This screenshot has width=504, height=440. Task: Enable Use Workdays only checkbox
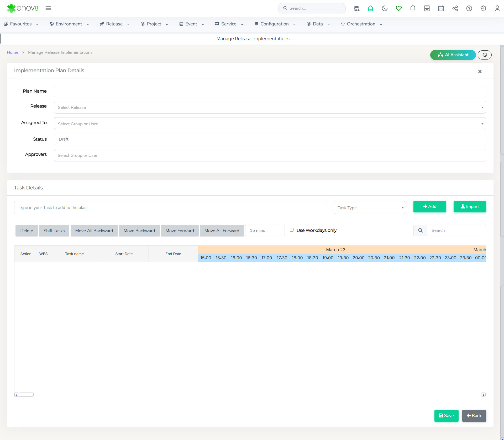pos(292,230)
